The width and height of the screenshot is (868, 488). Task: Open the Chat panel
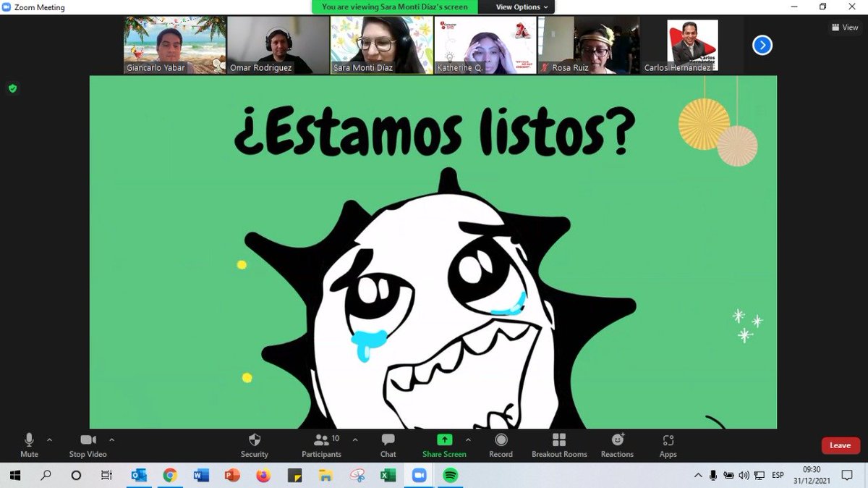coord(388,445)
